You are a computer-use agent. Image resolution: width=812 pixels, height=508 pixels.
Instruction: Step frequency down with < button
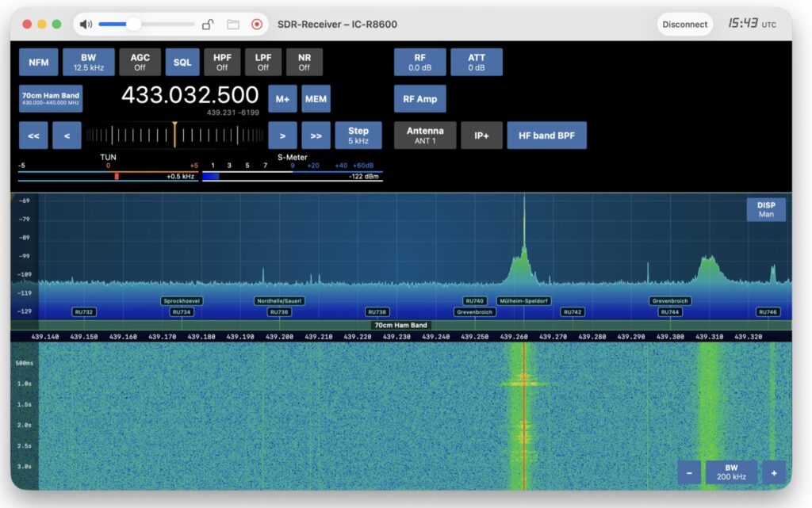[67, 136]
